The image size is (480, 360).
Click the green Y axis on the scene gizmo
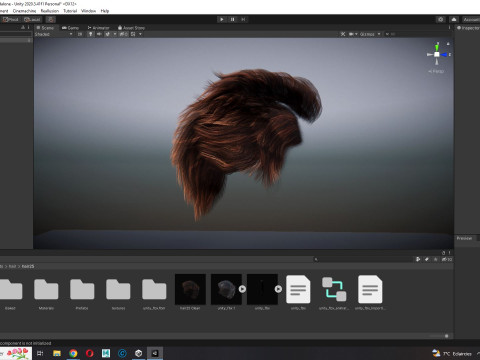pos(437,47)
